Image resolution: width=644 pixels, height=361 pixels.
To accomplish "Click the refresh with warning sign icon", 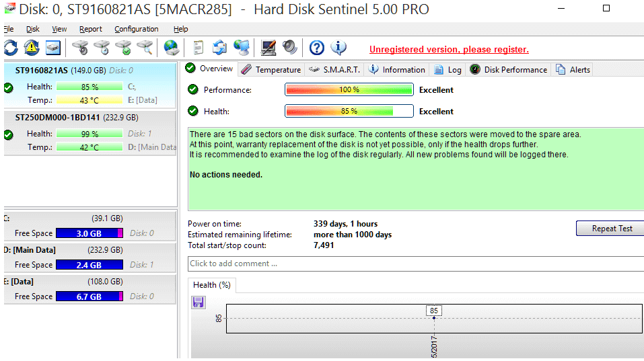I will (x=32, y=48).
